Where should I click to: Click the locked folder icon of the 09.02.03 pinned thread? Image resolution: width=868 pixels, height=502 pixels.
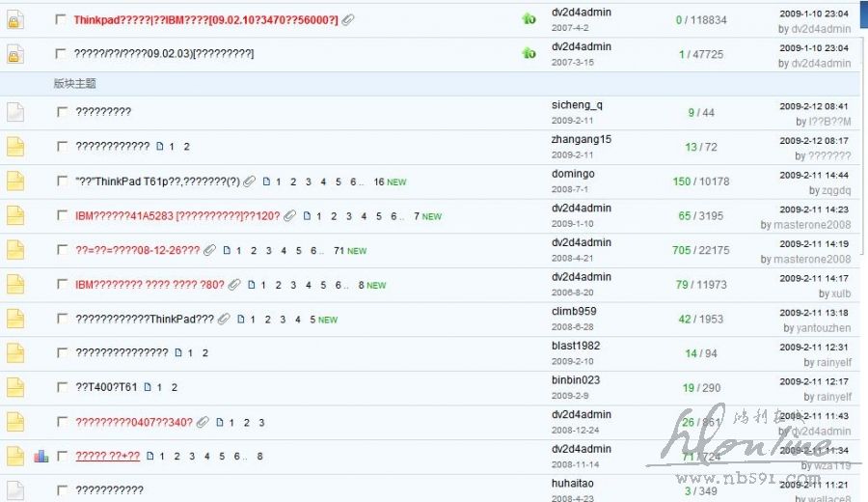14,55
